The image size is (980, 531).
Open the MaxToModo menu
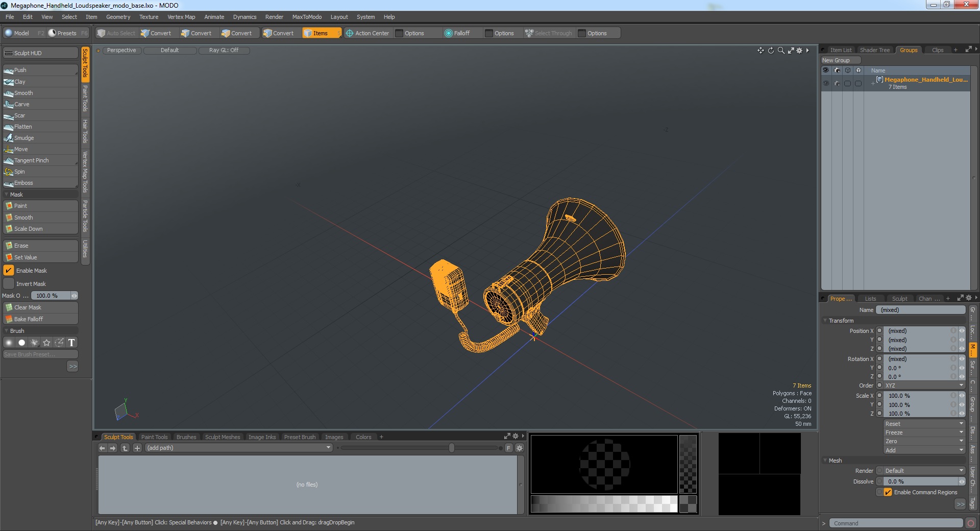(307, 17)
